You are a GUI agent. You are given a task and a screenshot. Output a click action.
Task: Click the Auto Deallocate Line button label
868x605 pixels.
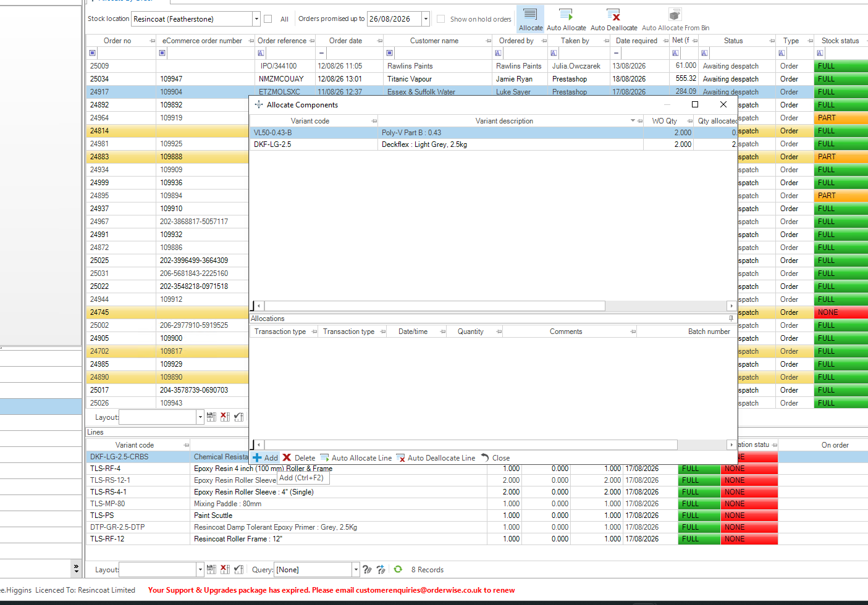pos(441,458)
